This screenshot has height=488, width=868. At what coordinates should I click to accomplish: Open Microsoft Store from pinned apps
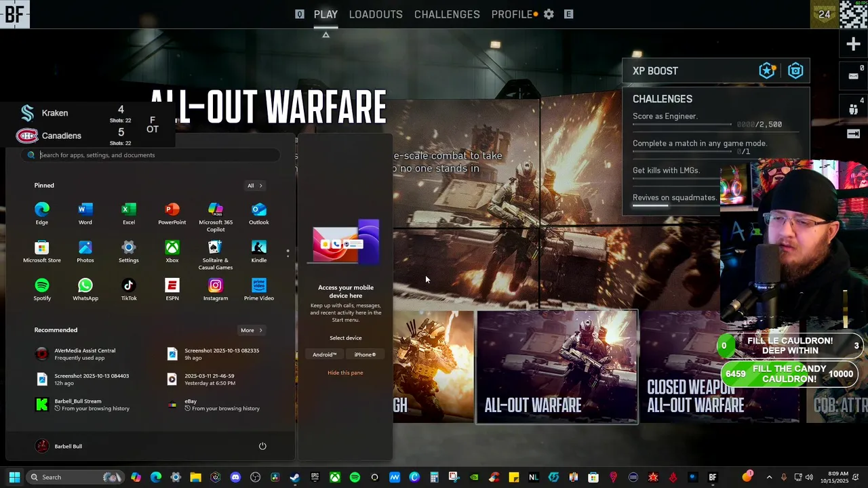pyautogui.click(x=42, y=251)
